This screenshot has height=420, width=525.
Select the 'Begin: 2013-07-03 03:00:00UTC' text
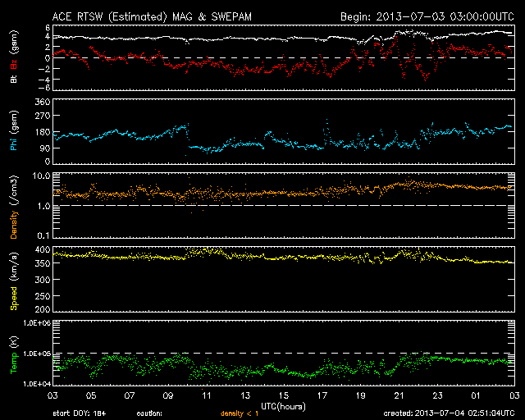click(427, 16)
